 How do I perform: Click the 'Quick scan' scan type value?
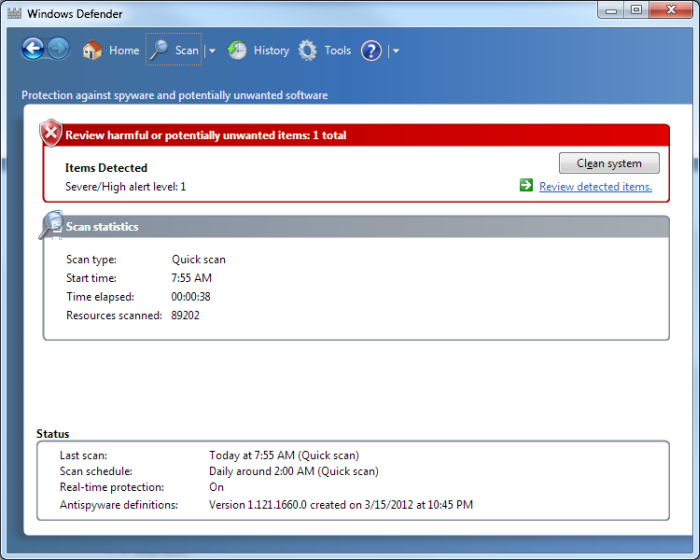click(199, 259)
